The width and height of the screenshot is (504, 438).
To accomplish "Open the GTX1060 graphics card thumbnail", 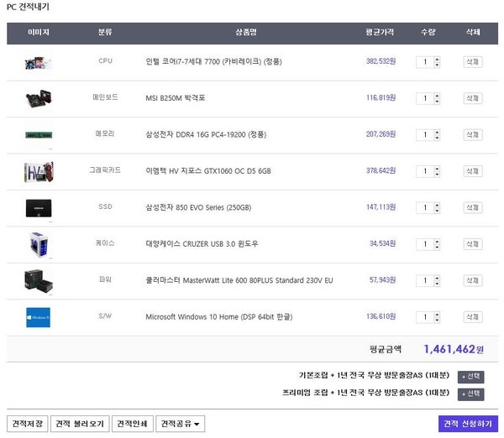I will tap(39, 172).
